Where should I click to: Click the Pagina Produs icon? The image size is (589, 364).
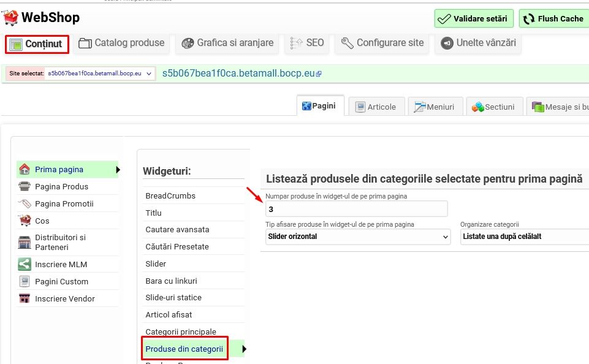[x=25, y=187]
